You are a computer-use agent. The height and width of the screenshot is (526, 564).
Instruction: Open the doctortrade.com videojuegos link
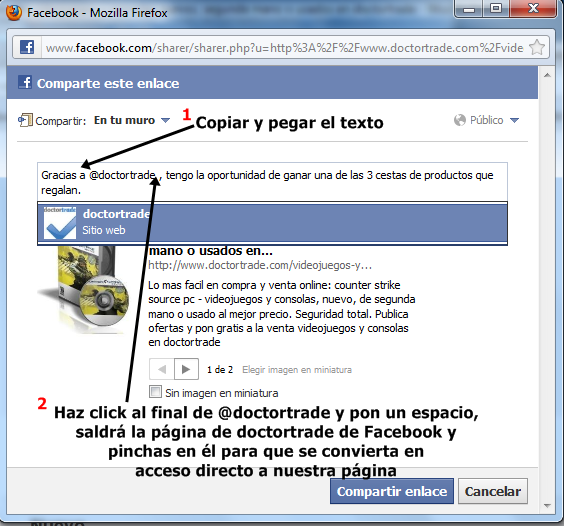[260, 265]
